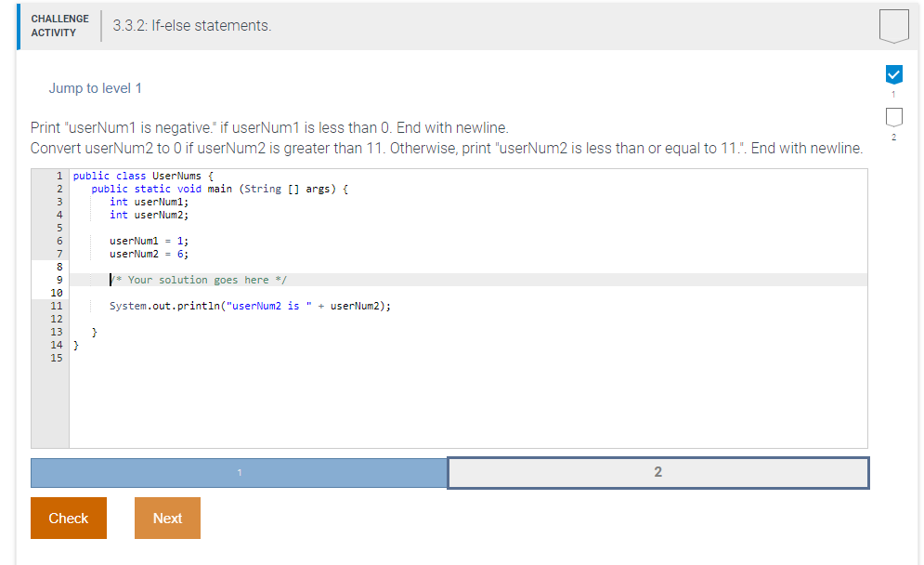924x565 pixels.
Task: Click the System.out.println code line
Action: [x=250, y=306]
